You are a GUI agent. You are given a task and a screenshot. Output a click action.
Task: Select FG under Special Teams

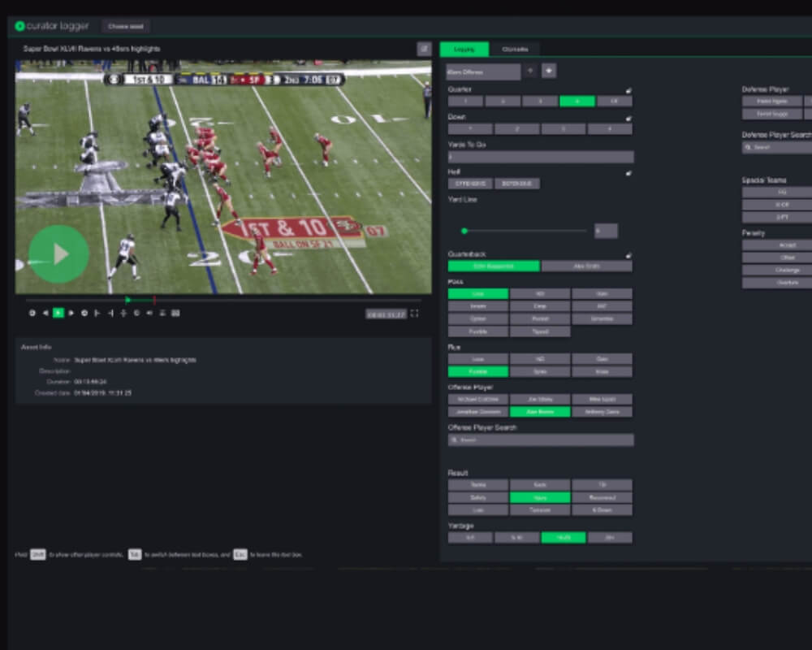(x=777, y=193)
